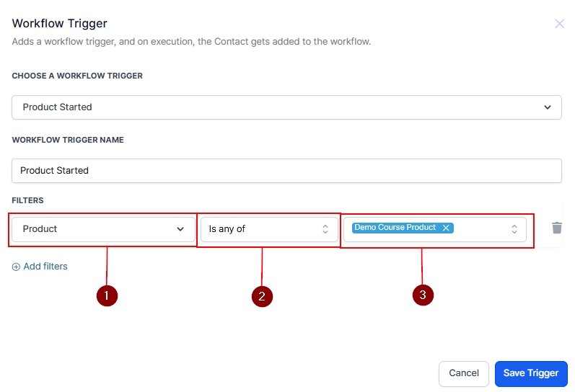This screenshot has width=575, height=392.
Task: Click the numbered marker 1 circle
Action: point(107,295)
